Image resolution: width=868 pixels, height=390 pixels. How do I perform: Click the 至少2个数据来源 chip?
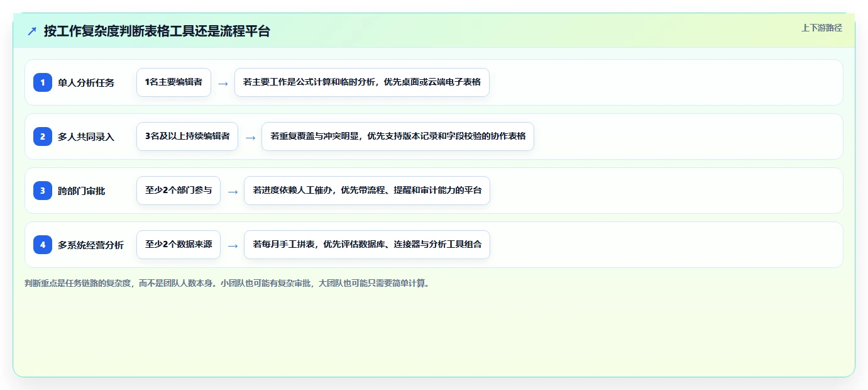(x=179, y=245)
